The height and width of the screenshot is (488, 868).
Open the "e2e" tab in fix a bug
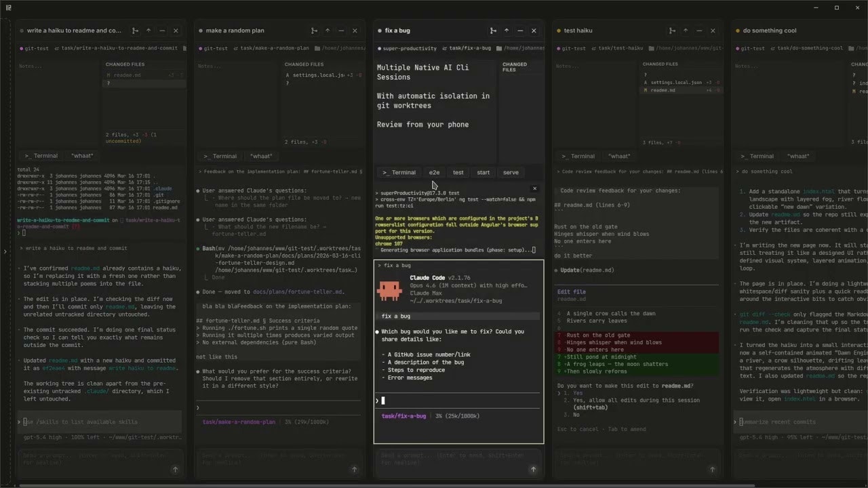coord(434,172)
